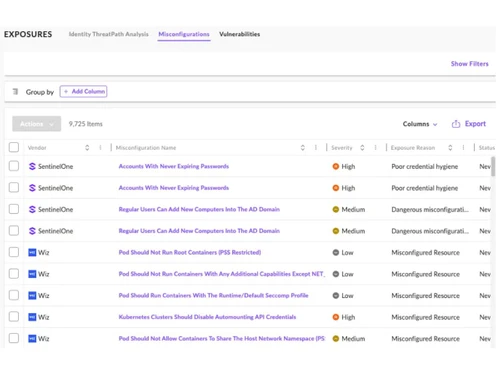Click the 9,725 Items count text
This screenshot has height=375, width=500.
tap(86, 124)
